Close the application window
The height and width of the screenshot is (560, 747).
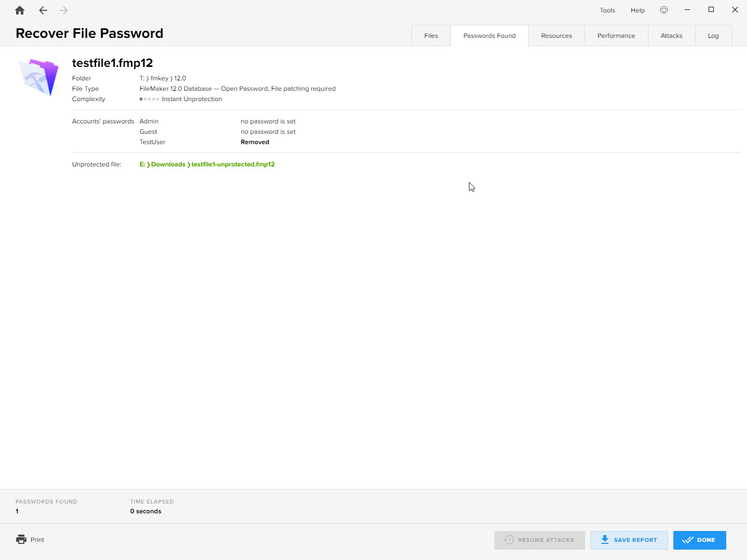(735, 10)
